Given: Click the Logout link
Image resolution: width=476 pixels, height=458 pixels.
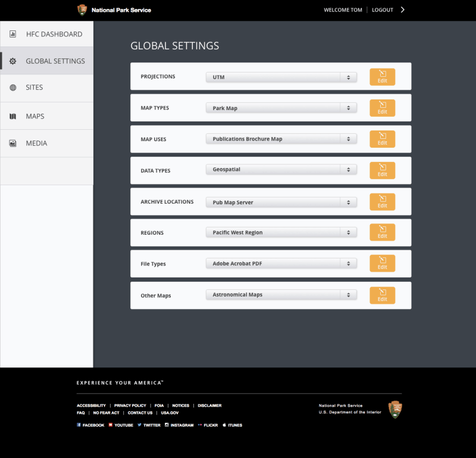Looking at the screenshot, I should pyautogui.click(x=383, y=10).
